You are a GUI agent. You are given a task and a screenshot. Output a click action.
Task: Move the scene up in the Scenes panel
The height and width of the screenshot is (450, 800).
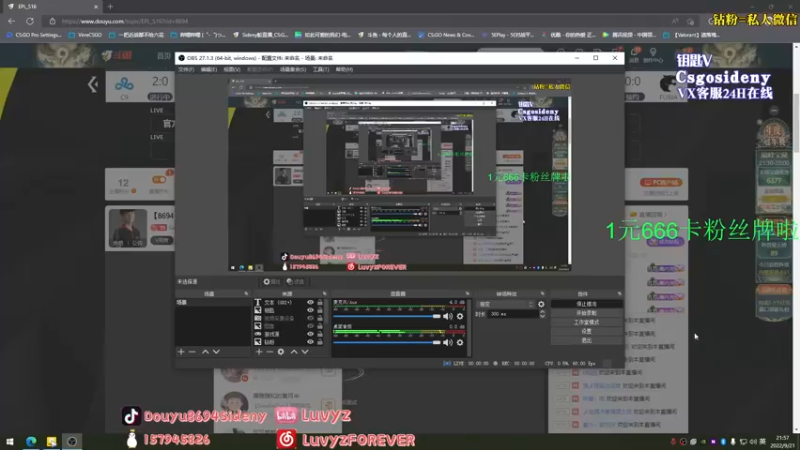point(205,352)
